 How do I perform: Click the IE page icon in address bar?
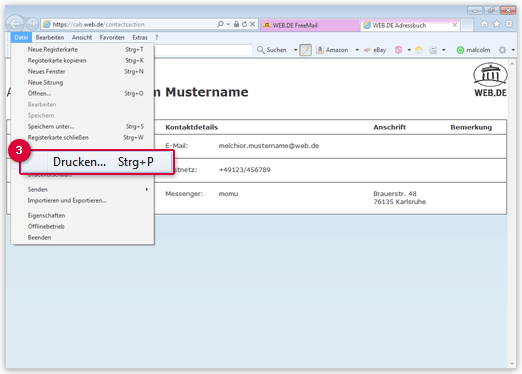47,24
